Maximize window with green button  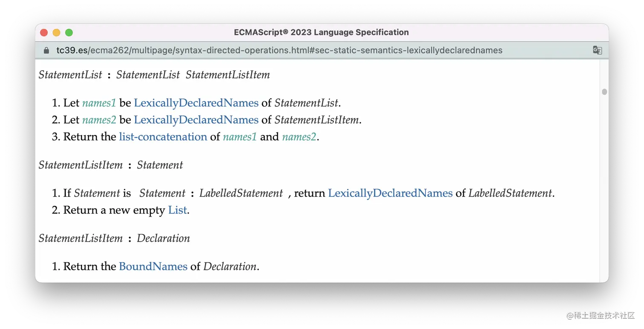click(x=69, y=33)
